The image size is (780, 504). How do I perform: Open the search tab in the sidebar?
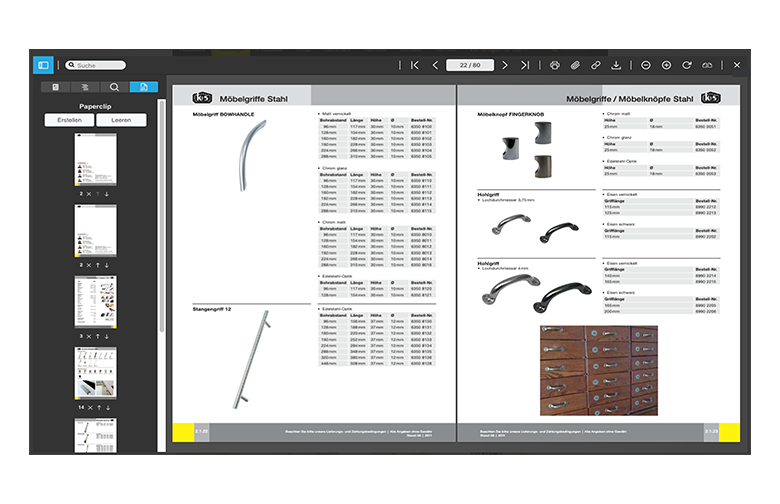pos(115,88)
